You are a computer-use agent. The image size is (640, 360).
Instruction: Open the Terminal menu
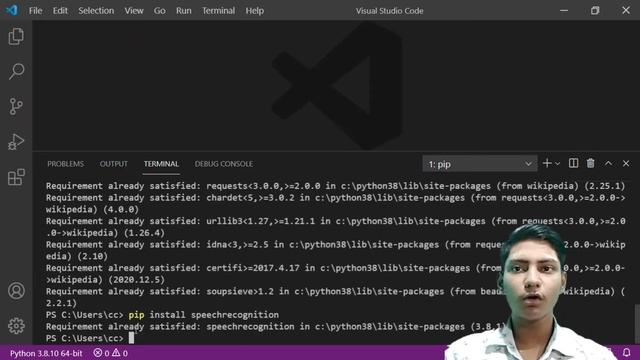click(218, 11)
